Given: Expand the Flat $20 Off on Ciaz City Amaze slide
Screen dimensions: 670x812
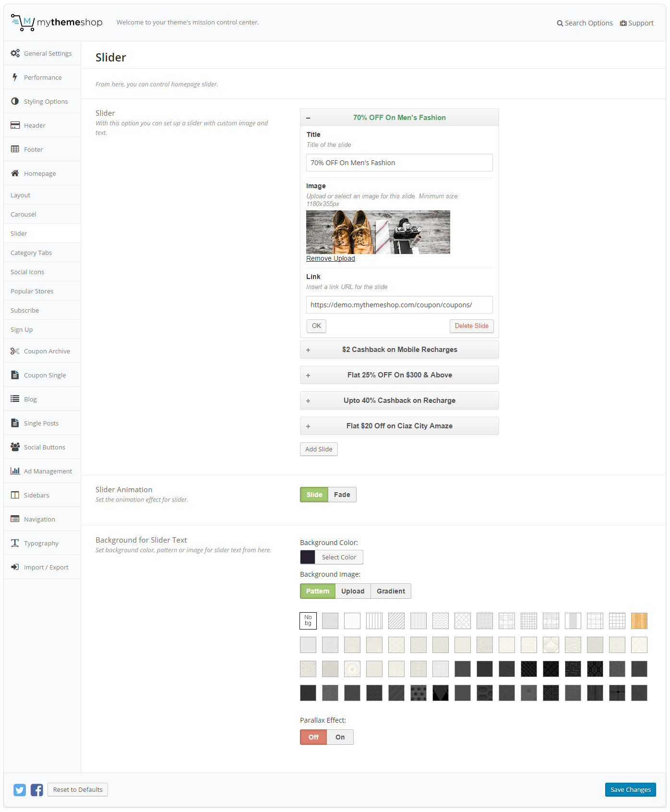Looking at the screenshot, I should (x=399, y=426).
